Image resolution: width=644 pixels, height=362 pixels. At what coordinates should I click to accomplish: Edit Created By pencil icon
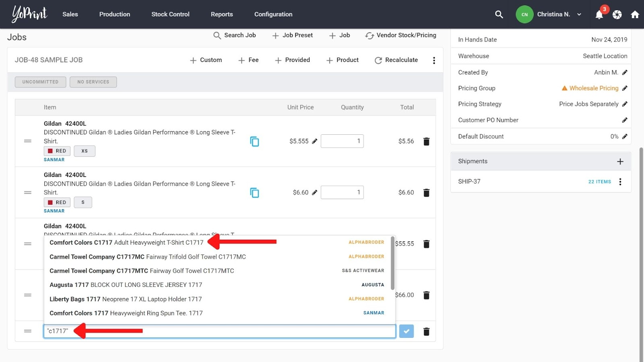pos(625,72)
